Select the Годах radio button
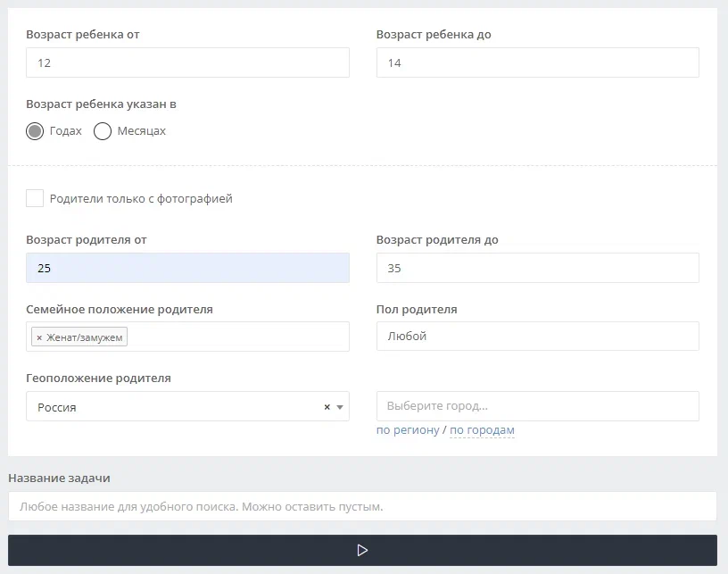This screenshot has height=574, width=728. pyautogui.click(x=35, y=131)
